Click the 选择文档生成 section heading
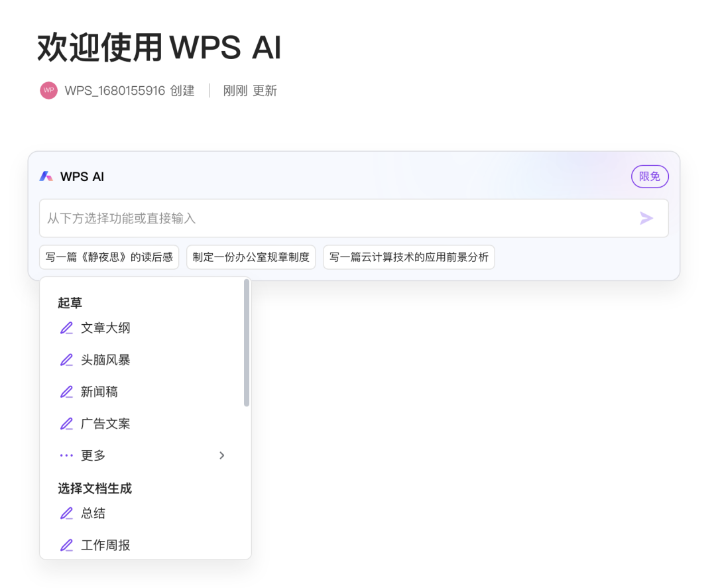This screenshot has height=588, width=716. (95, 488)
